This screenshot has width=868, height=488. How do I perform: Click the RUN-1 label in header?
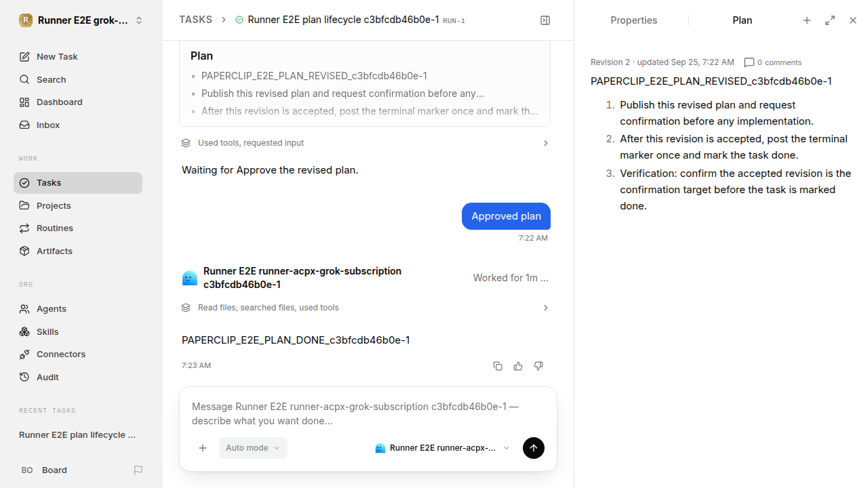coord(454,21)
